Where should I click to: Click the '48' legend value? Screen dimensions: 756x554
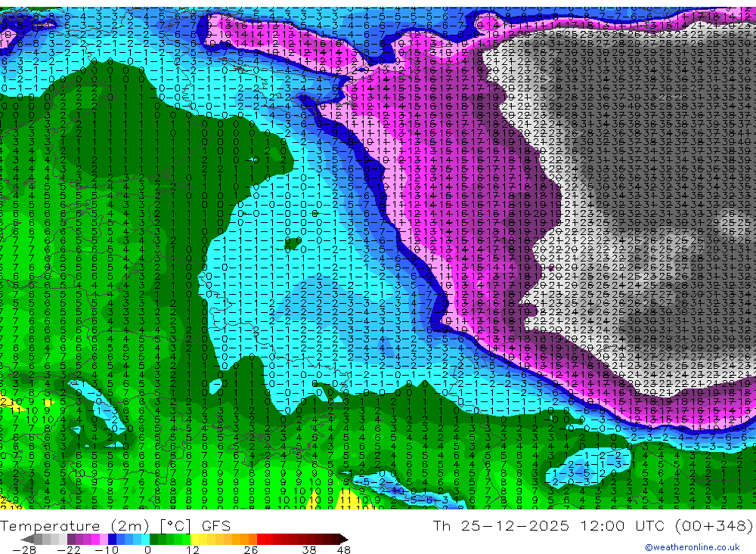pos(344,550)
